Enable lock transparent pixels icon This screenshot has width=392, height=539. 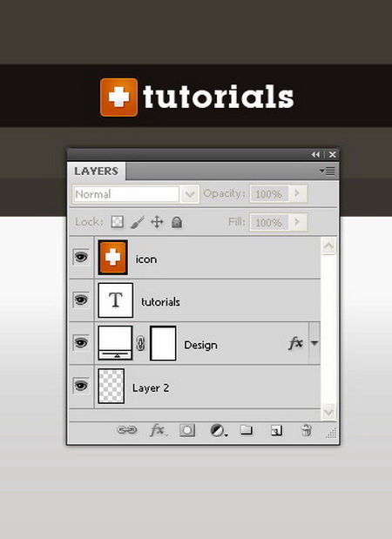tap(118, 222)
